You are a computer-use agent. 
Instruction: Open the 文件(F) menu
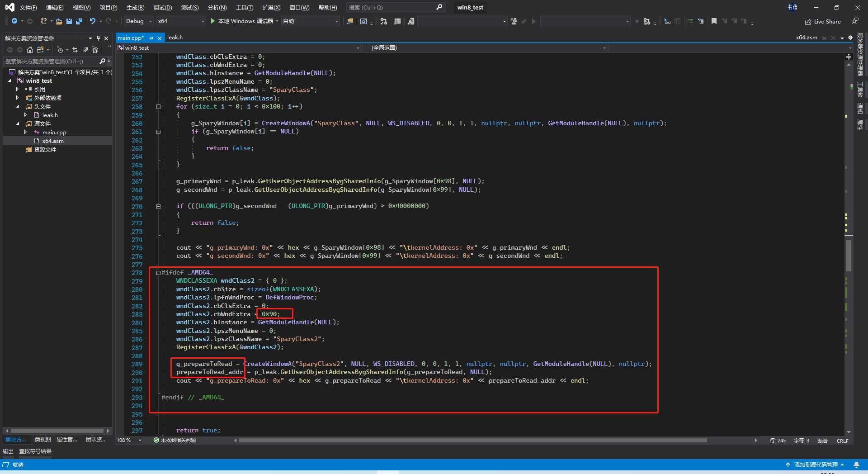click(28, 8)
